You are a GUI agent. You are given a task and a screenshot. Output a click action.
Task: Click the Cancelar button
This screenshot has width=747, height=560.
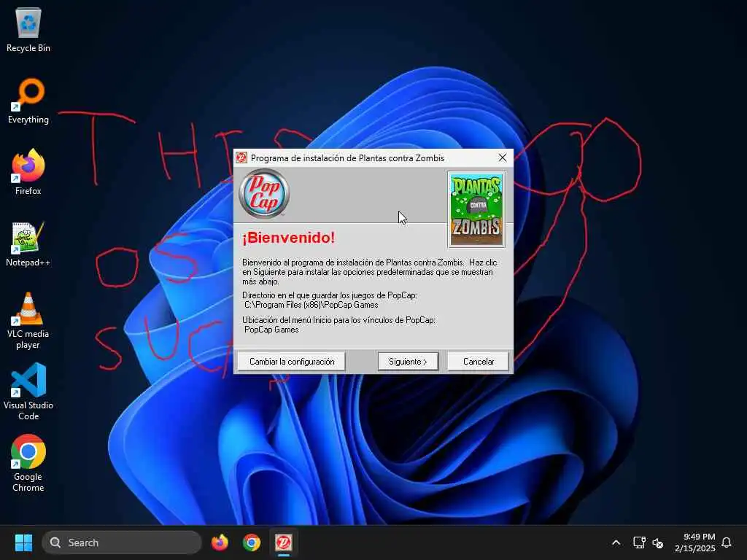(x=479, y=362)
